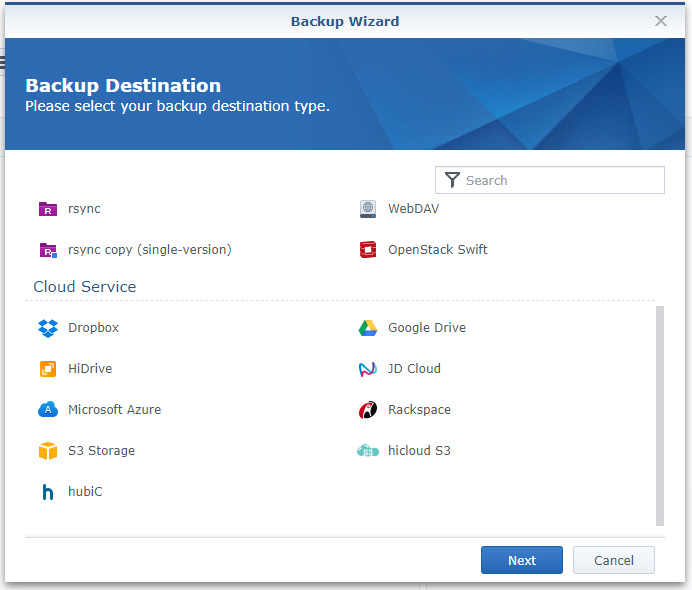Pick the HiDrive orange icon
The height and width of the screenshot is (590, 692).
pos(48,369)
